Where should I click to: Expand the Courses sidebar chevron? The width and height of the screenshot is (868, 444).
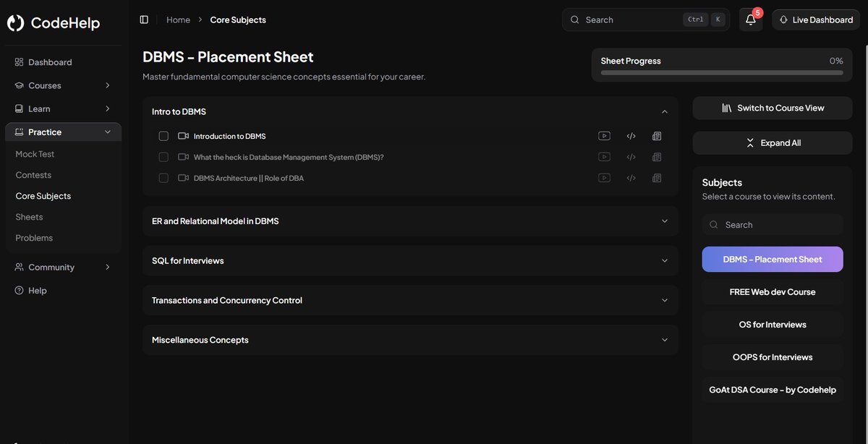[x=108, y=85]
